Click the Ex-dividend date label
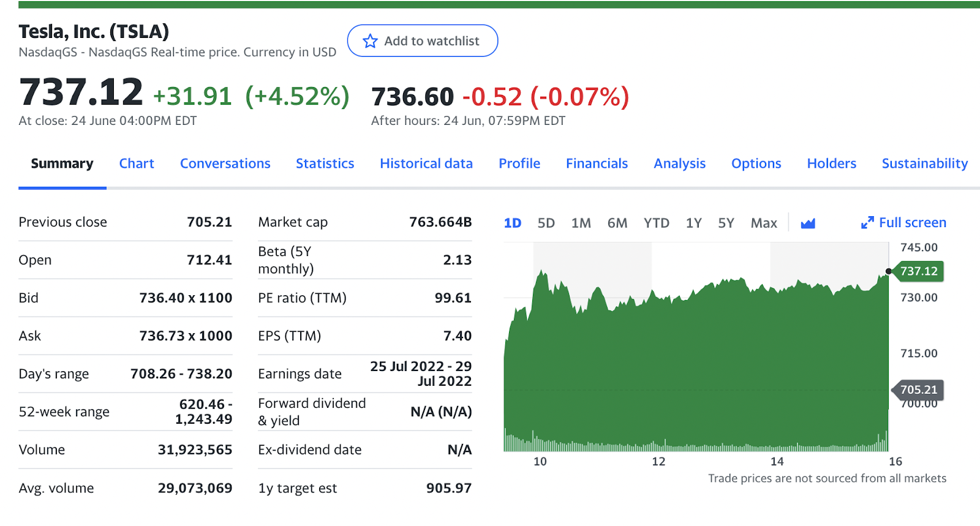Image resolution: width=980 pixels, height=526 pixels. [x=310, y=449]
